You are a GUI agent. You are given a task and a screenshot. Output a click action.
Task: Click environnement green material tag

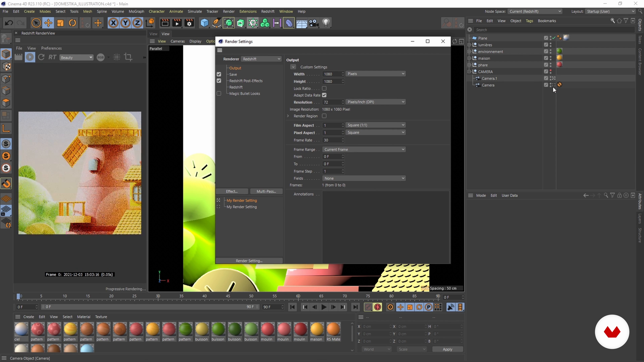pyautogui.click(x=559, y=51)
